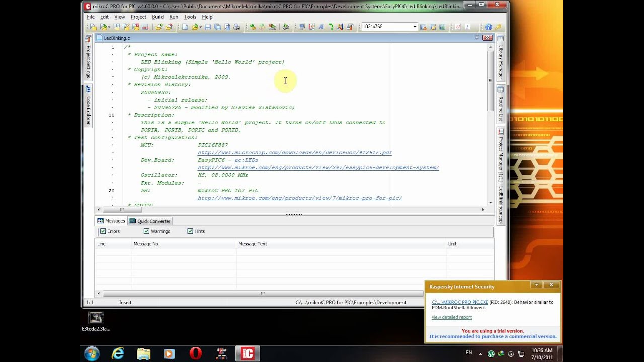Open the Tools menu
Viewport: 644px width, 362px height.
(190, 17)
